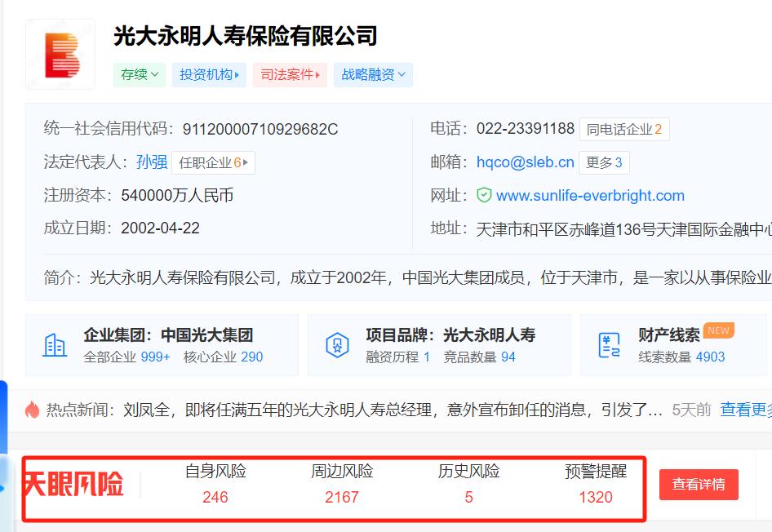Select phone number 022-23391188
Image resolution: width=772 pixels, height=532 pixels.
coord(526,129)
